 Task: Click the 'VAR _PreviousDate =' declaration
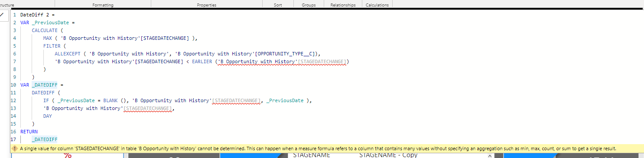[x=48, y=23]
